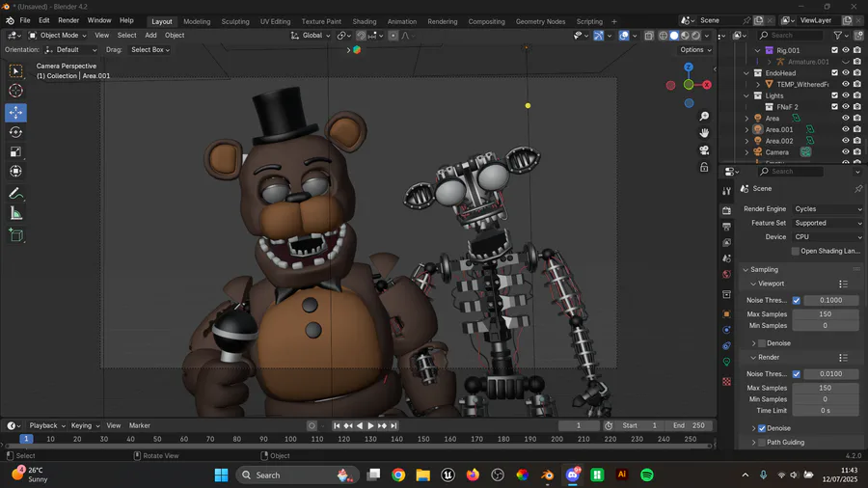This screenshot has height=488, width=868.
Task: Toggle X-ray mode in viewport header
Action: coord(649,36)
